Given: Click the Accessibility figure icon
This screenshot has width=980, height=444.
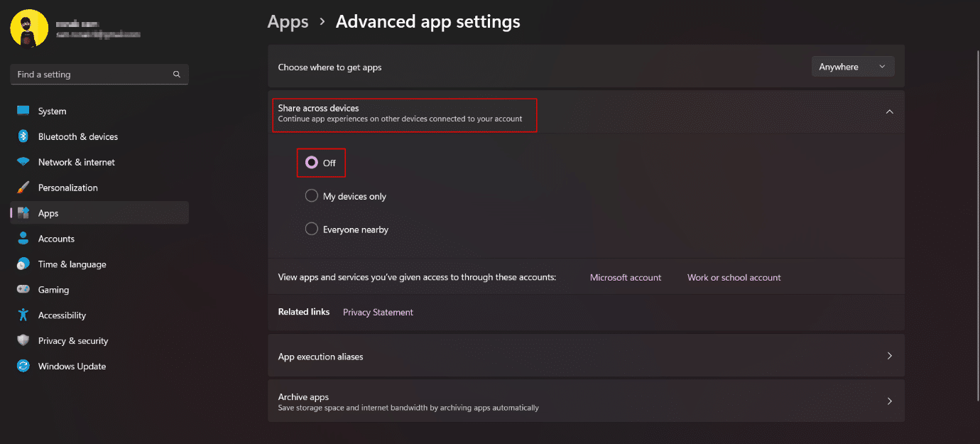Looking at the screenshot, I should point(23,315).
